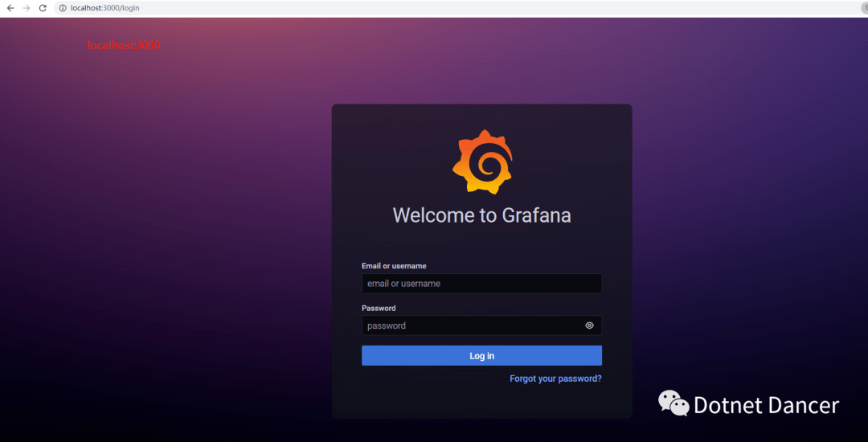Click the Welcome to Grafana heading

[x=481, y=215]
